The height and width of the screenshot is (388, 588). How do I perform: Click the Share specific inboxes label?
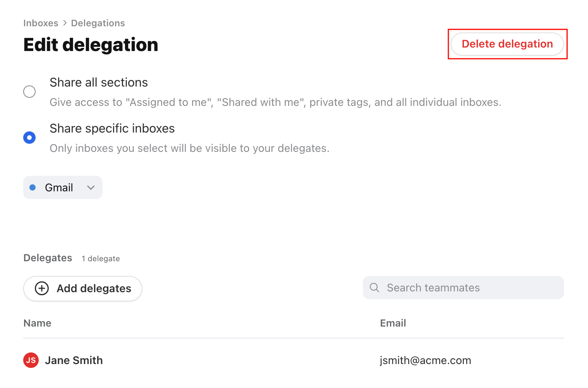tap(112, 128)
